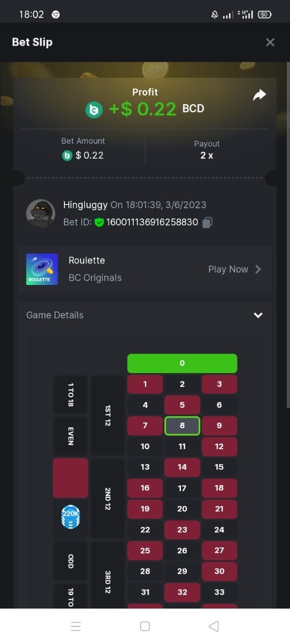Tap the Android back navigation triangle

(x=214, y=626)
